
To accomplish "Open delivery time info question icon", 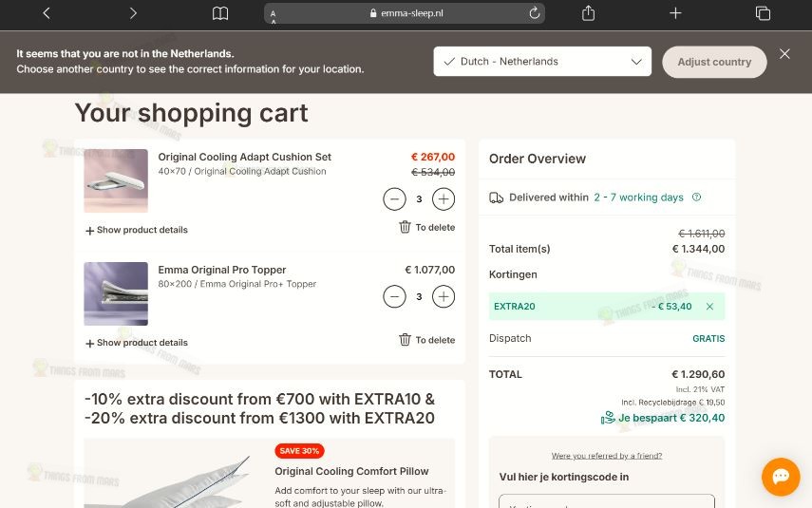I will (x=696, y=198).
